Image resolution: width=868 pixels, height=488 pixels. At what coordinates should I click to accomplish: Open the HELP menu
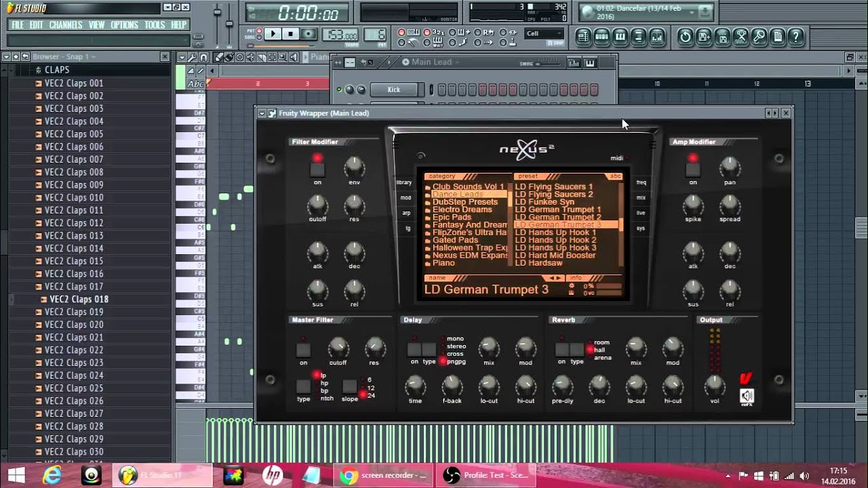[178, 25]
